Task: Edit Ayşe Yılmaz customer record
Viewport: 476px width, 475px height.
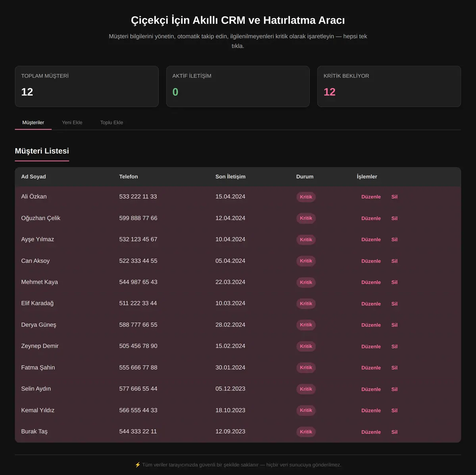Action: point(371,239)
